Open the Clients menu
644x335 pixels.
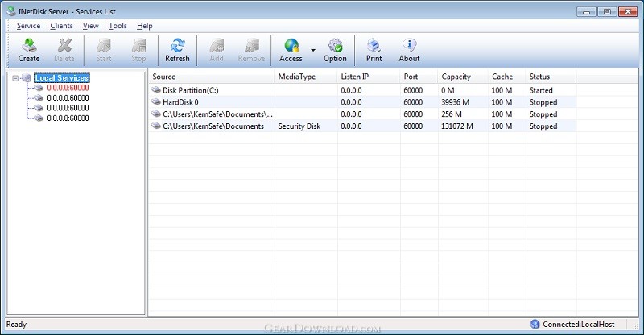tap(61, 26)
